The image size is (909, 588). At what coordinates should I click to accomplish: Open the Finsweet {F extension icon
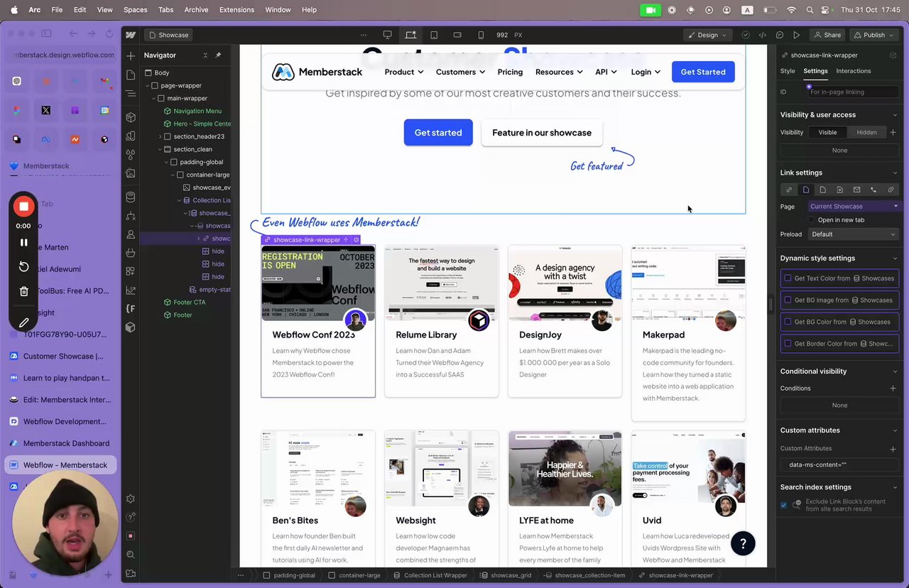[130, 308]
